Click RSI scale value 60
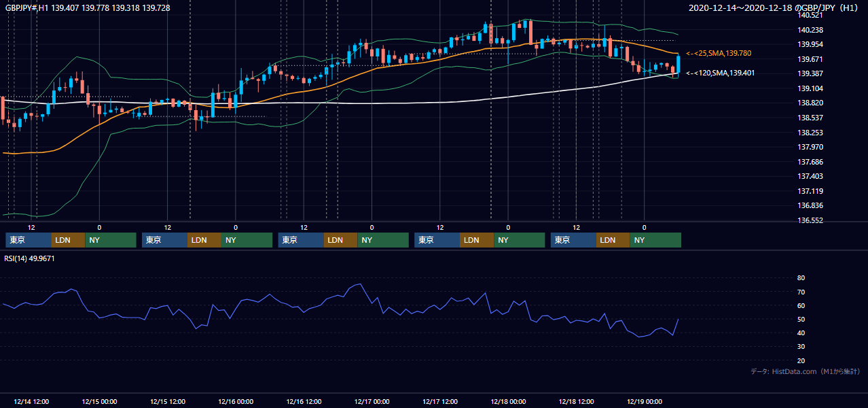 pos(801,305)
